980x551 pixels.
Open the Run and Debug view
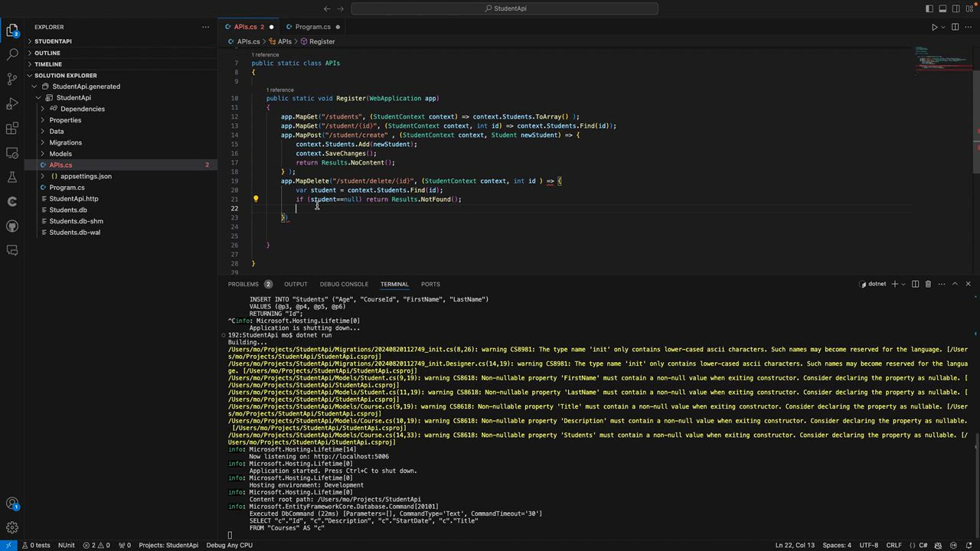[x=12, y=103]
